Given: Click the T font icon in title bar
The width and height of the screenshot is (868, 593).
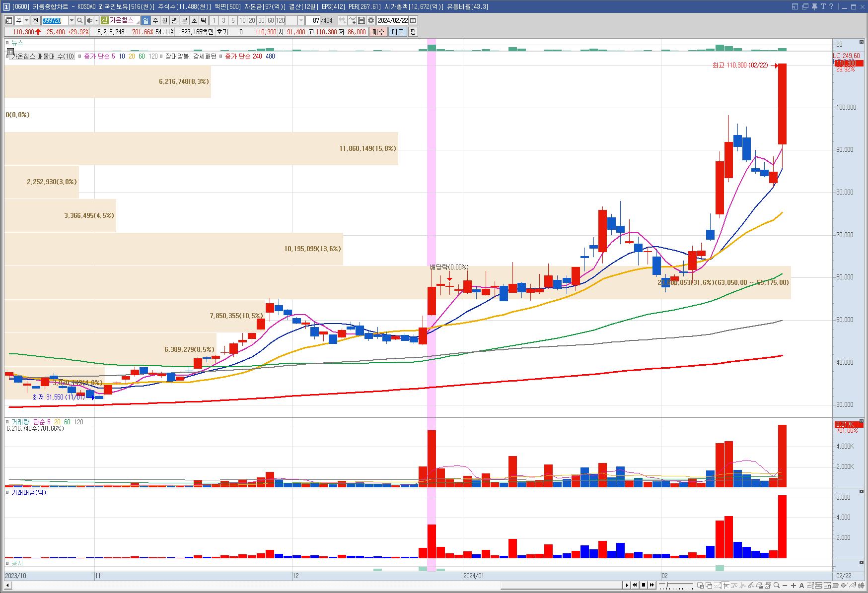Looking at the screenshot, I should point(823,6).
